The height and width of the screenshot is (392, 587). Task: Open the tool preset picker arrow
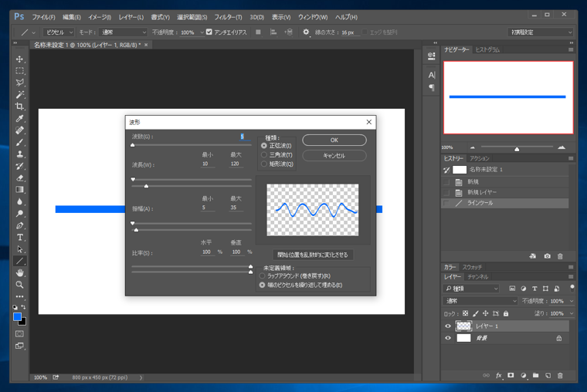(34, 32)
